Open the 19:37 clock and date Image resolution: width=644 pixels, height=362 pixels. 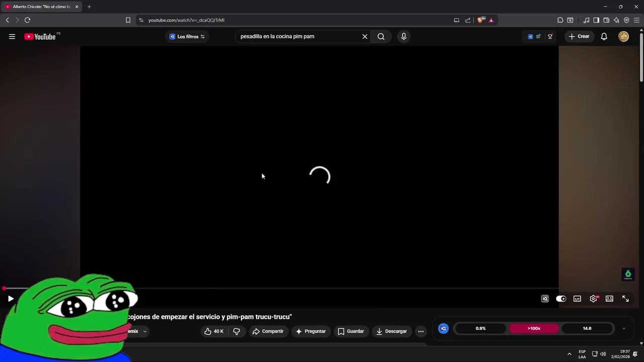click(x=620, y=354)
